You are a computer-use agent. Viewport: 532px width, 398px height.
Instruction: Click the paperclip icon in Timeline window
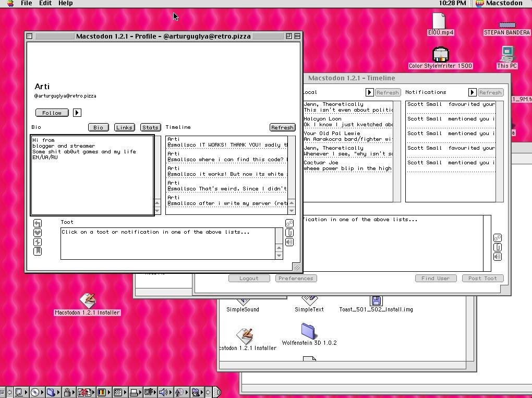point(498,247)
